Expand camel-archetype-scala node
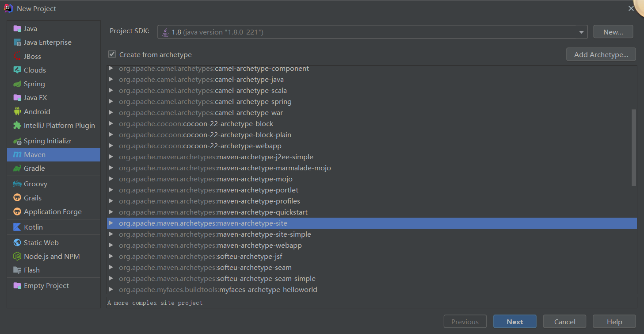 (111, 91)
